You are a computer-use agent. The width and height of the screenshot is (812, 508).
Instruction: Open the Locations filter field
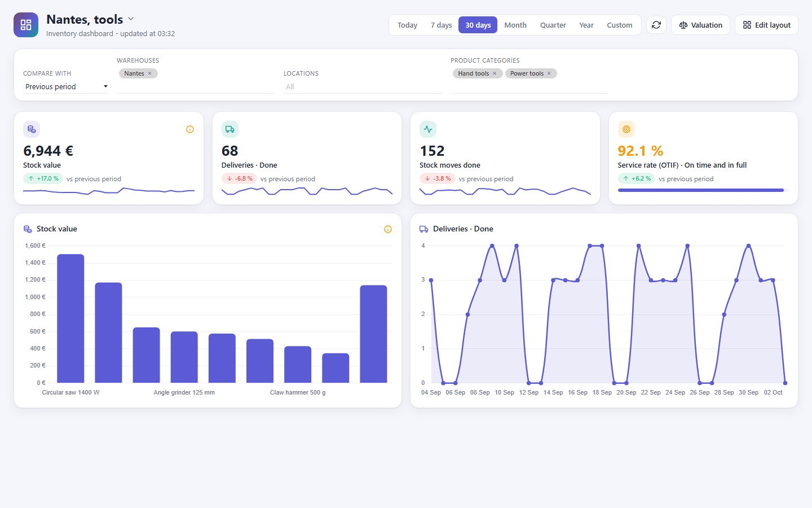363,86
